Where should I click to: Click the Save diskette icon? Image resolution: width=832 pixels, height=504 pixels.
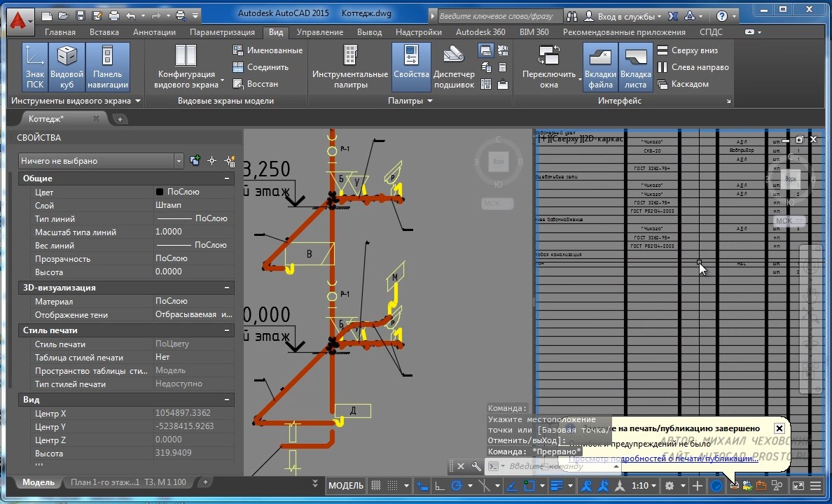click(x=80, y=15)
